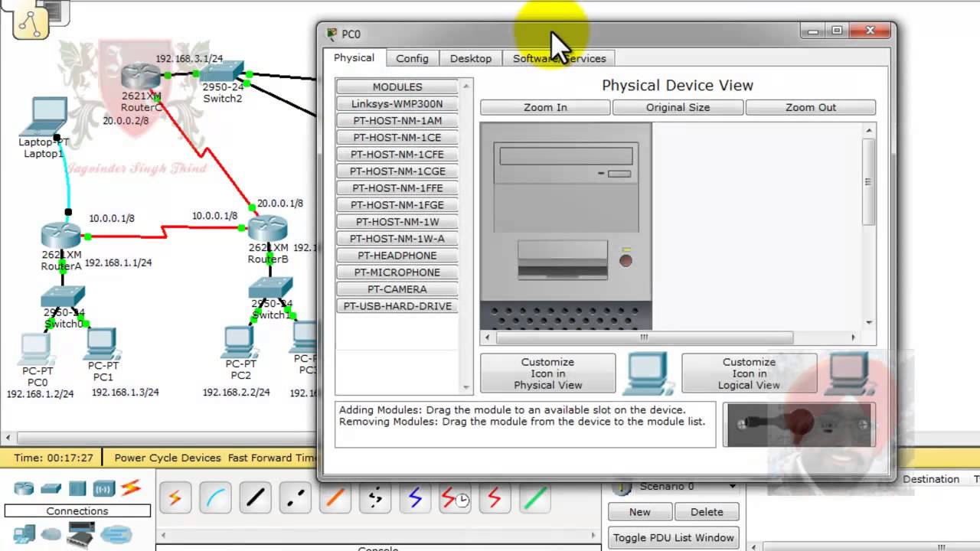
Task: Select the PT-HOST-NM-1CFE module
Action: point(397,154)
